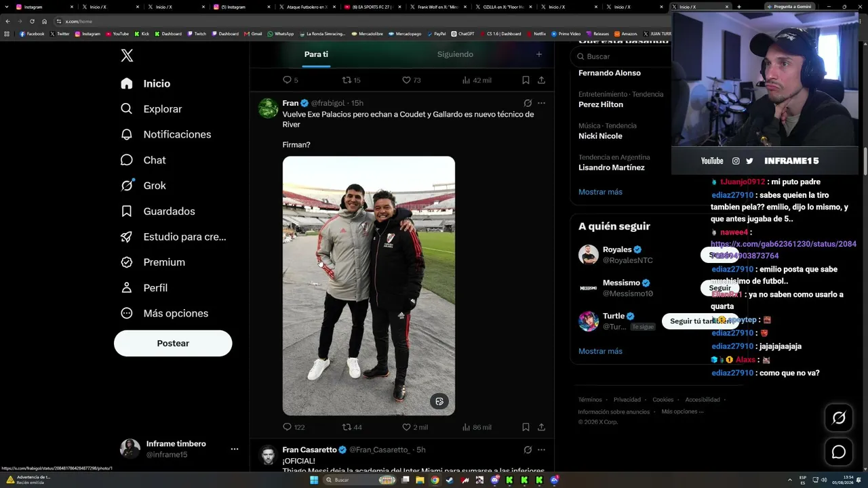Bookmark Fran's River photo post
The height and width of the screenshot is (488, 868).
click(x=526, y=427)
